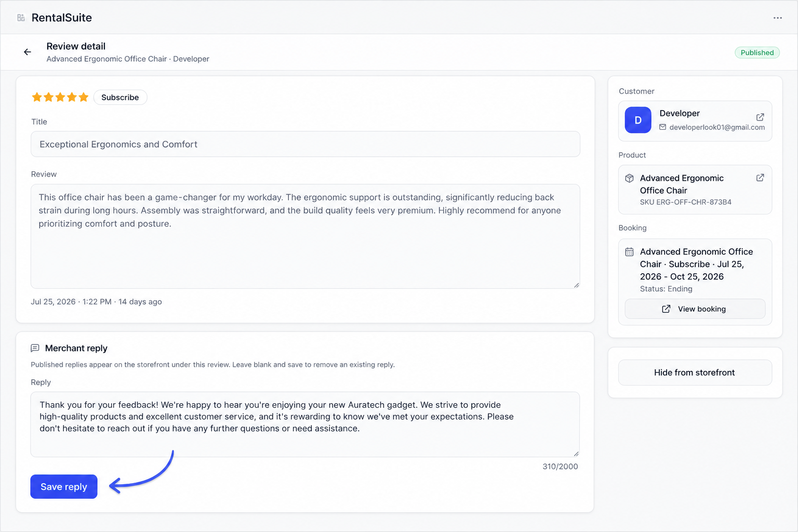Click into the Title field
This screenshot has height=532, width=798.
point(305,144)
